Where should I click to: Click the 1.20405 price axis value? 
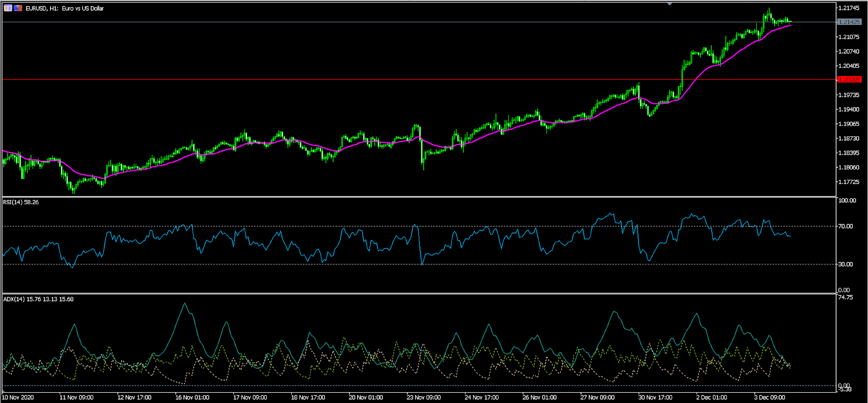[849, 66]
